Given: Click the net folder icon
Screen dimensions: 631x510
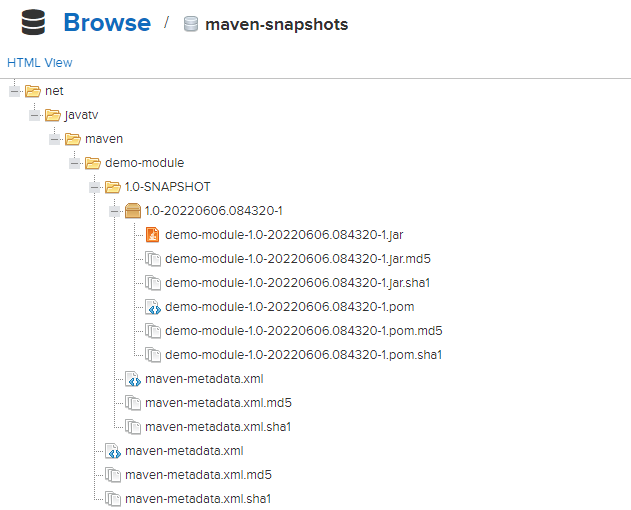Looking at the screenshot, I should pyautogui.click(x=33, y=91).
